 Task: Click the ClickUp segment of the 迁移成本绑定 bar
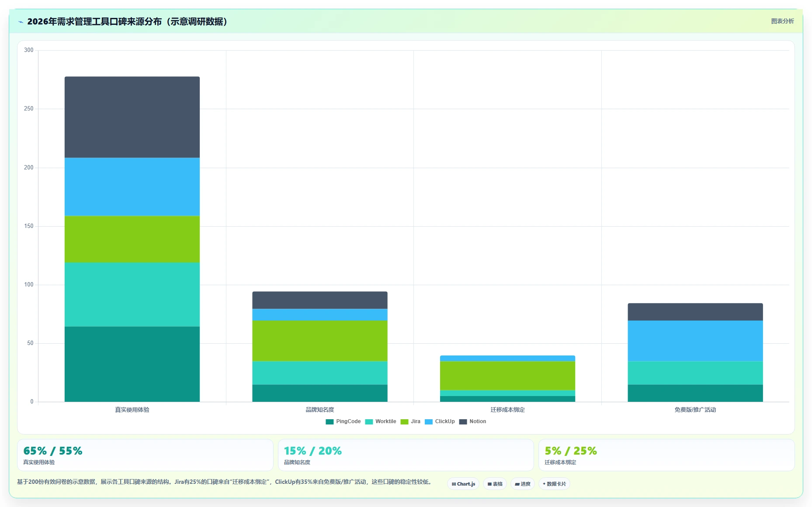point(507,359)
